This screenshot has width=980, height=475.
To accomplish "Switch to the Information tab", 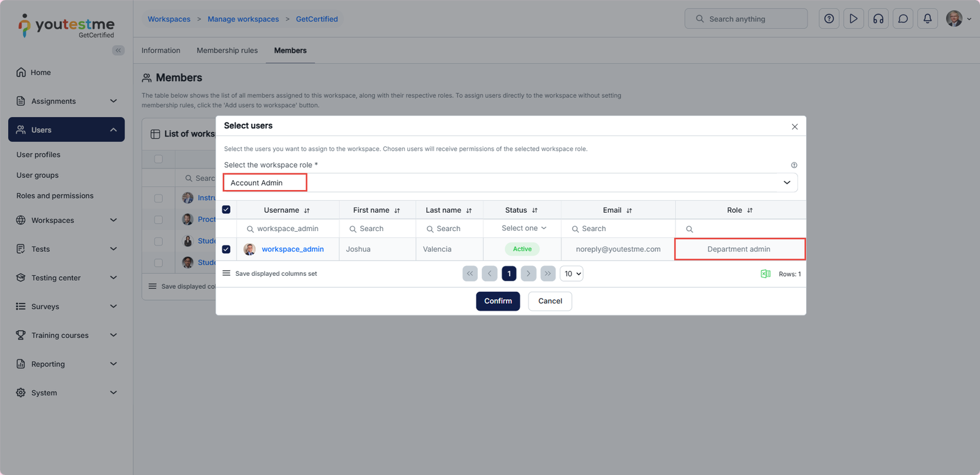I will [x=160, y=50].
